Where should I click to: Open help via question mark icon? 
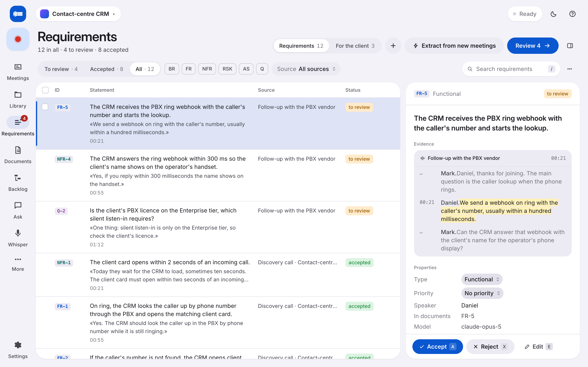pyautogui.click(x=572, y=14)
